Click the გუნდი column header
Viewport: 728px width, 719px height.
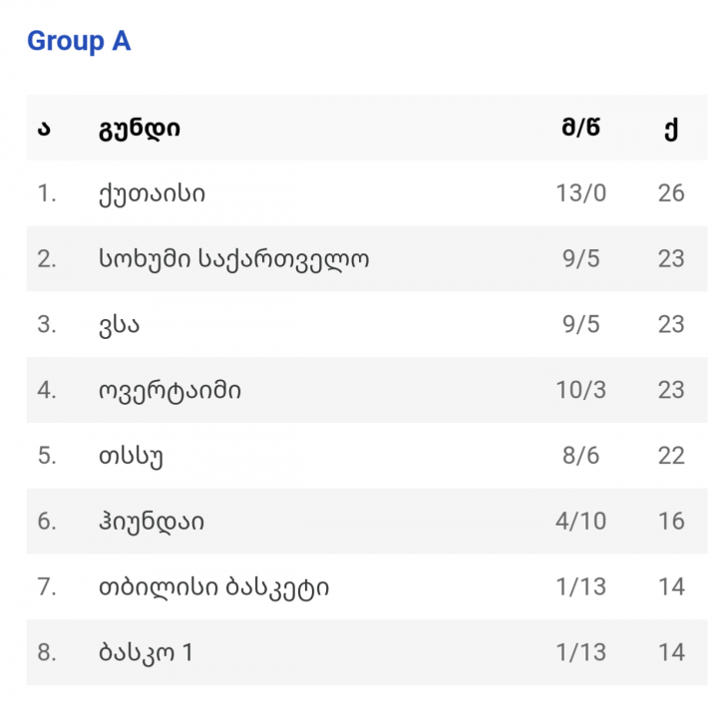(x=140, y=129)
